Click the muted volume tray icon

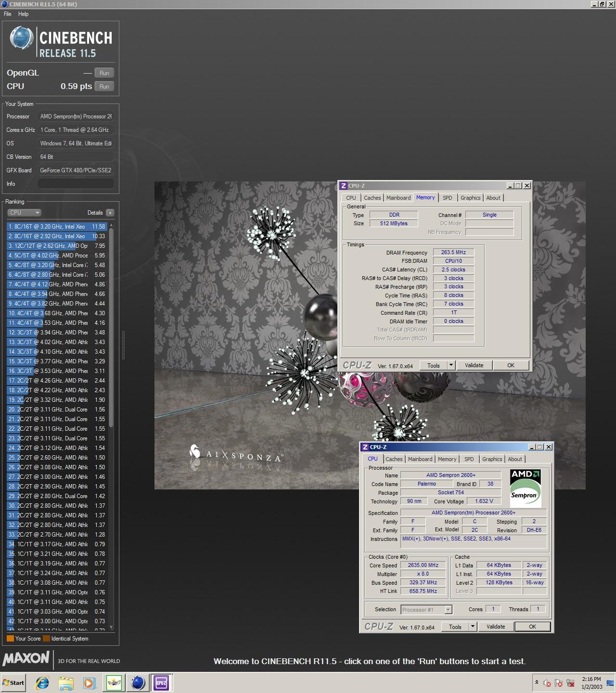(547, 683)
